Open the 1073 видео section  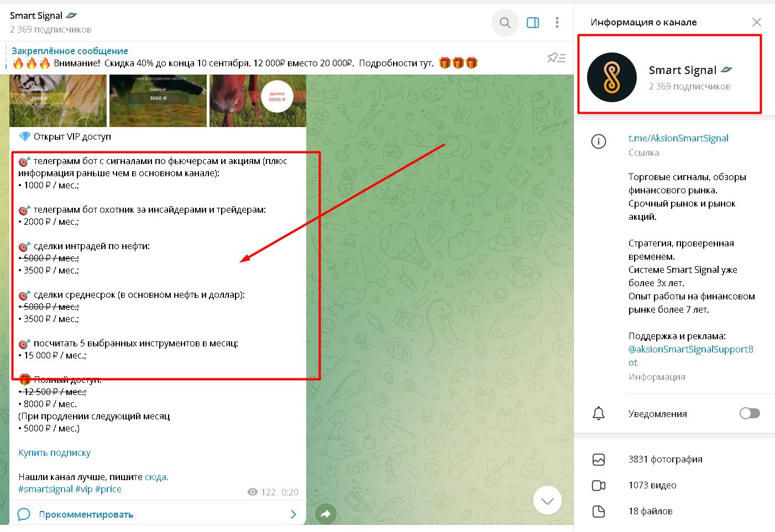(x=674, y=485)
